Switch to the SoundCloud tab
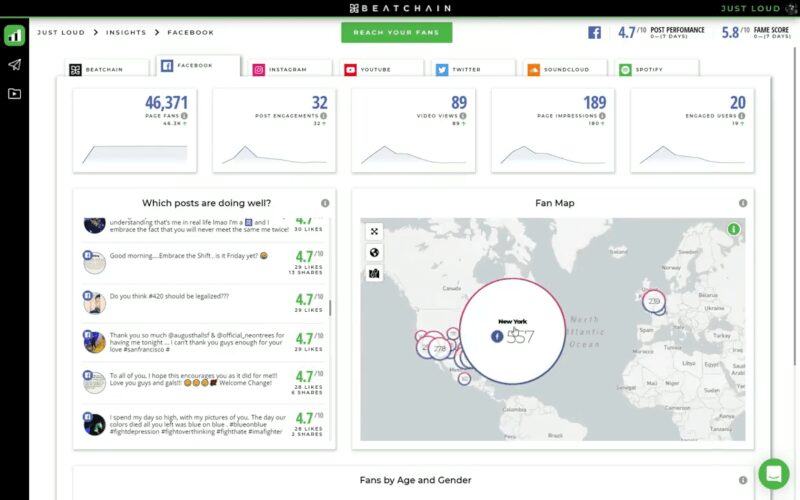The image size is (800, 500). point(565,69)
